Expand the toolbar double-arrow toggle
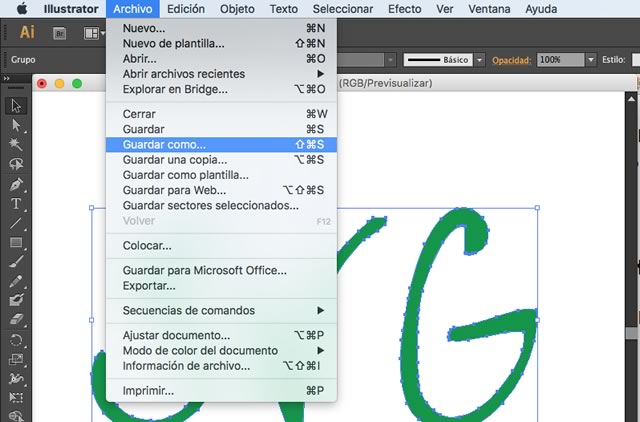 7,78
